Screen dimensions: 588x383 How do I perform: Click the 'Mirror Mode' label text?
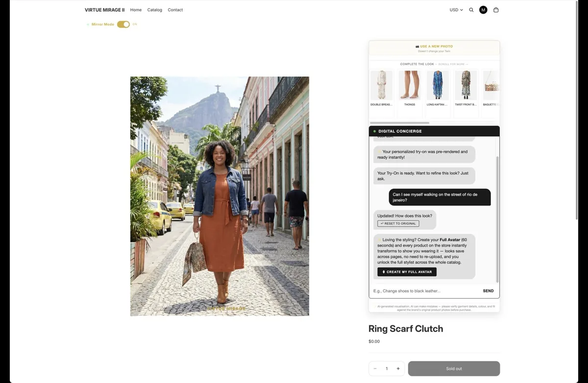tap(103, 24)
